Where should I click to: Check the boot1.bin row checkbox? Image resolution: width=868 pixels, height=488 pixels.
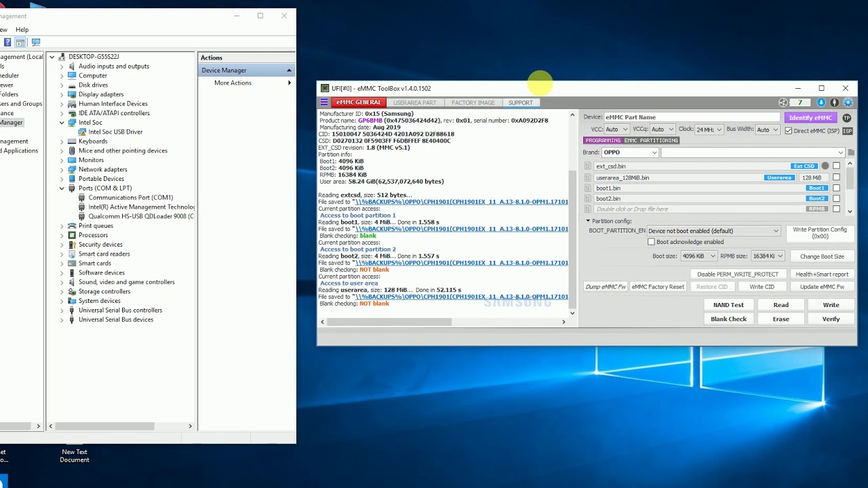(836, 188)
